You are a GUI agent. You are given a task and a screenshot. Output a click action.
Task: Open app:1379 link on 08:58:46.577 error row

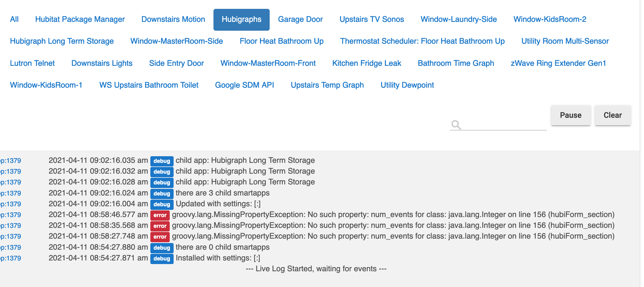pyautogui.click(x=11, y=215)
